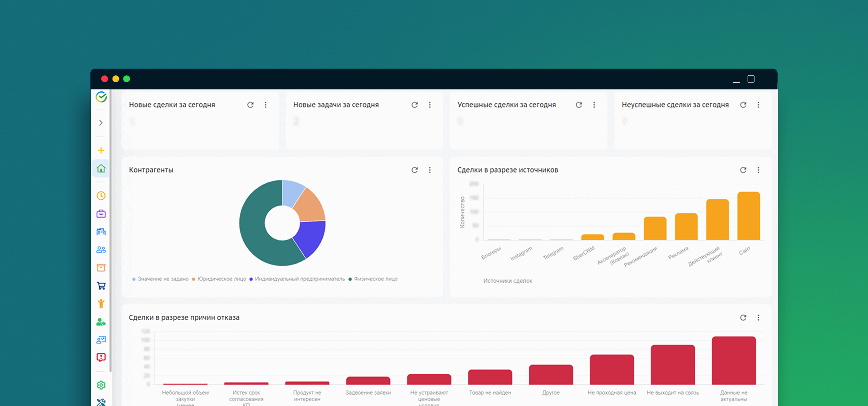The width and height of the screenshot is (868, 406).
Task: Click the Сайт bar in sources chart
Action: click(x=749, y=216)
